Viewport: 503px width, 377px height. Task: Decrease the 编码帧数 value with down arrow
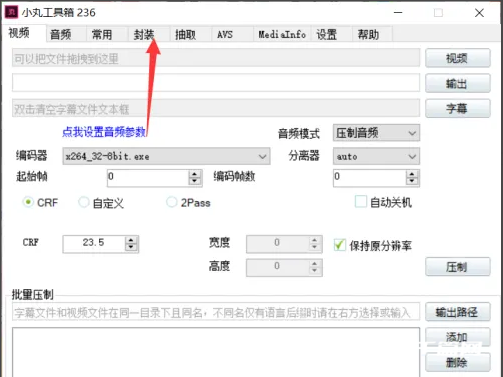click(412, 181)
